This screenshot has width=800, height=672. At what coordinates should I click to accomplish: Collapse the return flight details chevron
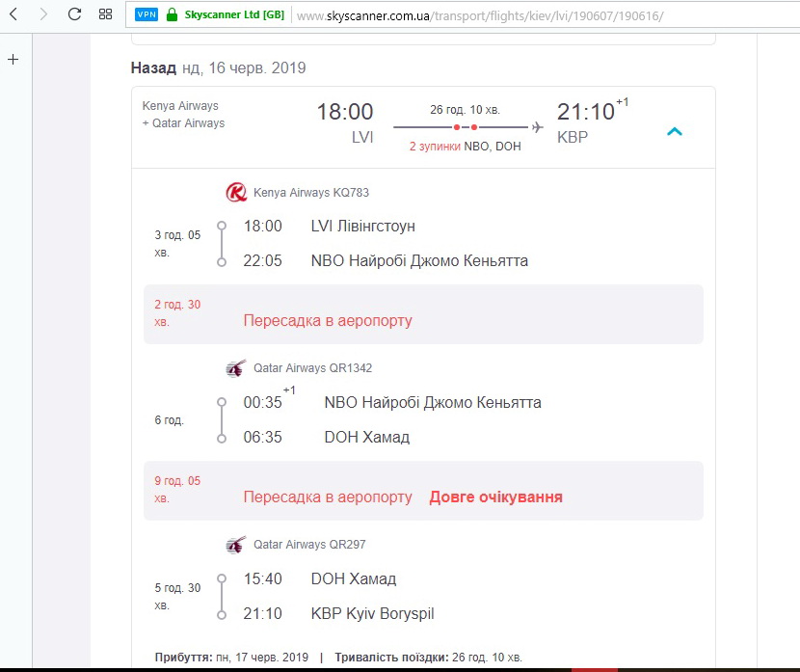pos(675,132)
